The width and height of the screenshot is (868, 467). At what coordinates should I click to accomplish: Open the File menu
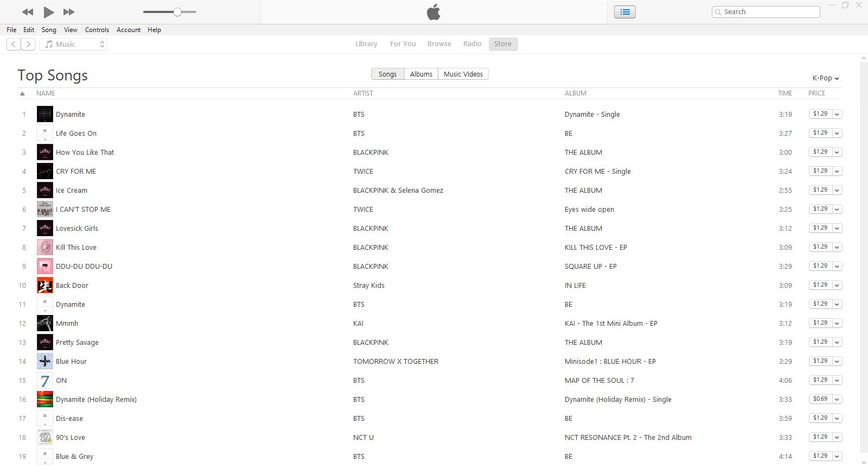[11, 30]
